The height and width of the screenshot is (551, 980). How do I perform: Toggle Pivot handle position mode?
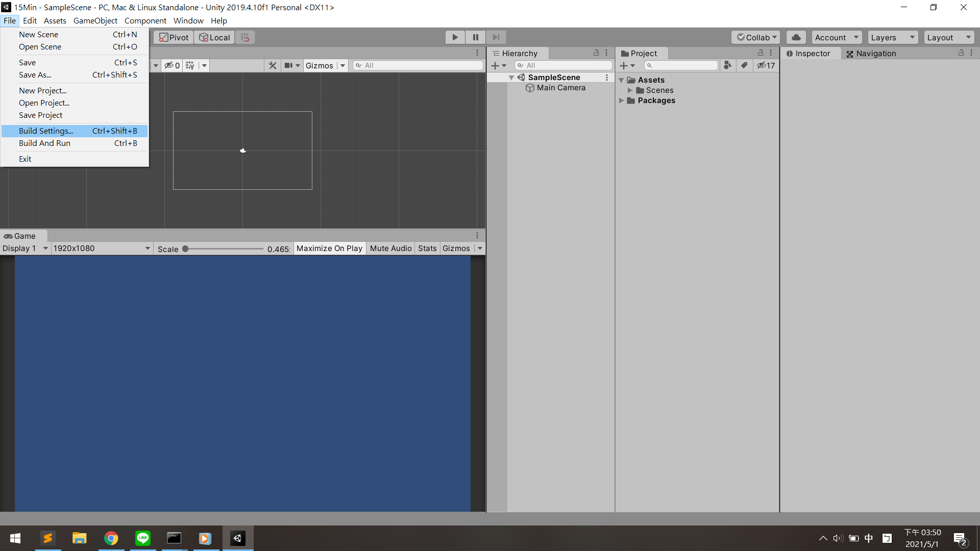click(174, 37)
